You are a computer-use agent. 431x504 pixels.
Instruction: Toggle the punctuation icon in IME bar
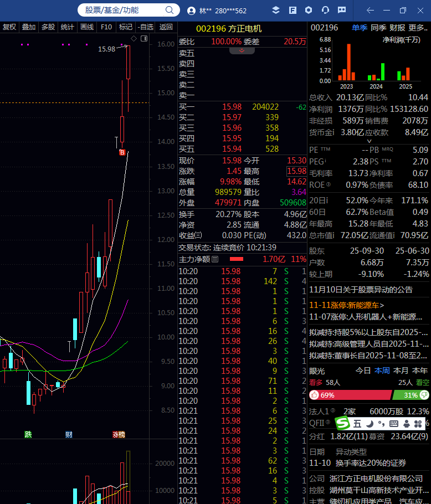(381, 424)
